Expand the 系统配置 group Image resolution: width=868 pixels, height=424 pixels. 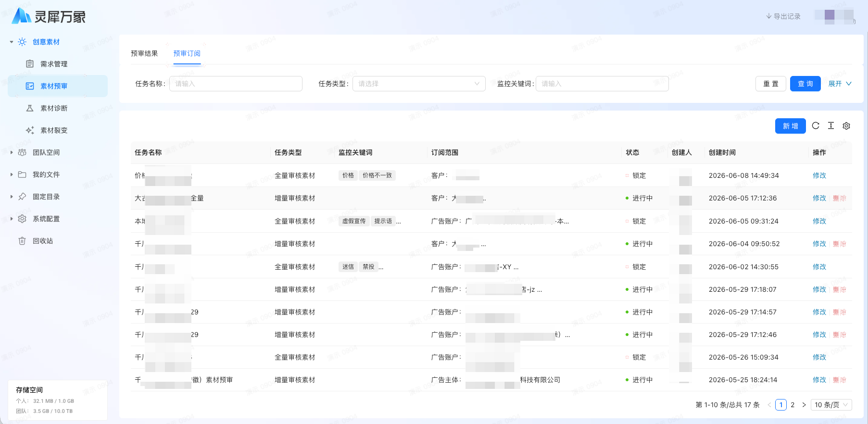click(12, 219)
